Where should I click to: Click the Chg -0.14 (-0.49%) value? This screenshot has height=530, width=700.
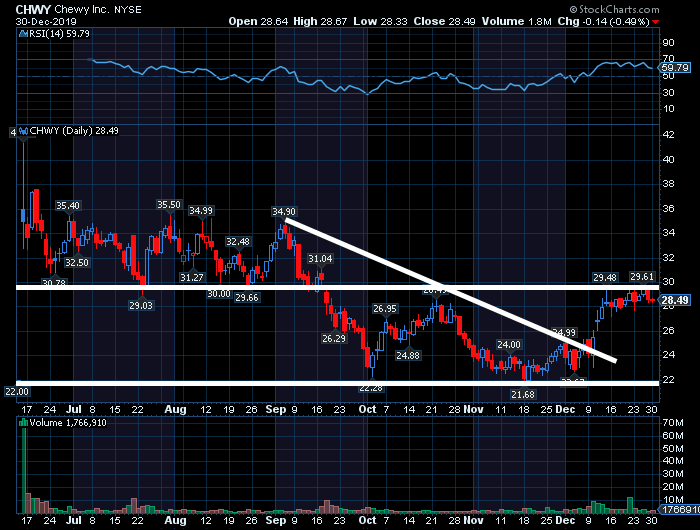click(x=603, y=21)
